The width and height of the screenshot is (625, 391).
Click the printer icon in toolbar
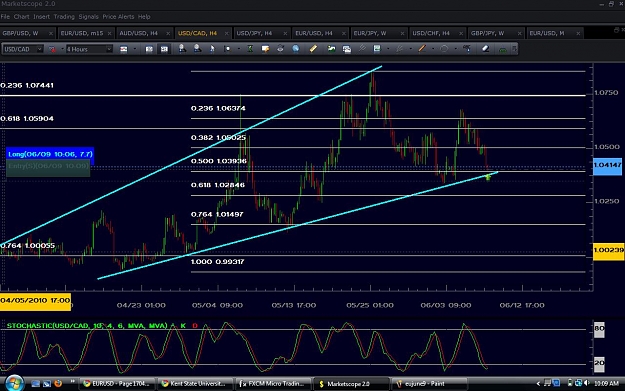[x=280, y=49]
